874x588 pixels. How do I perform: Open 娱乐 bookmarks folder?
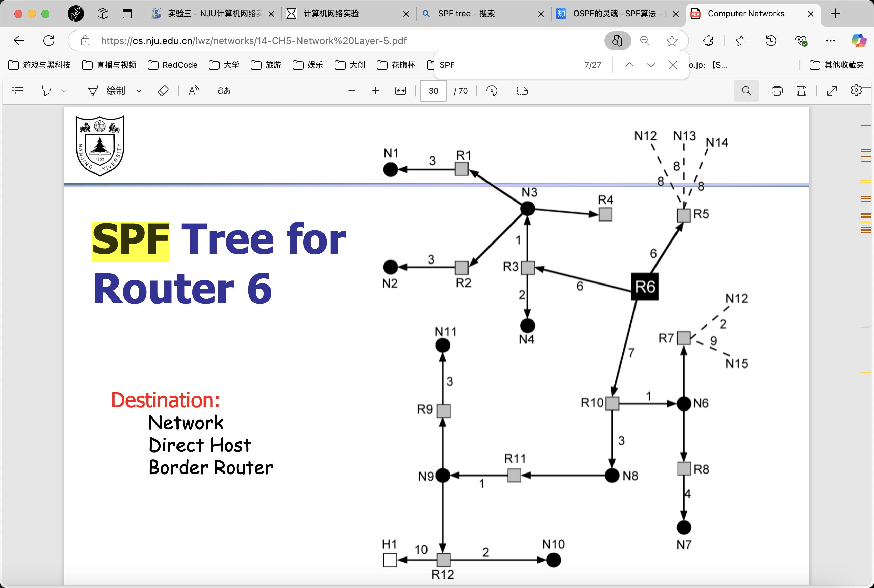click(x=308, y=65)
